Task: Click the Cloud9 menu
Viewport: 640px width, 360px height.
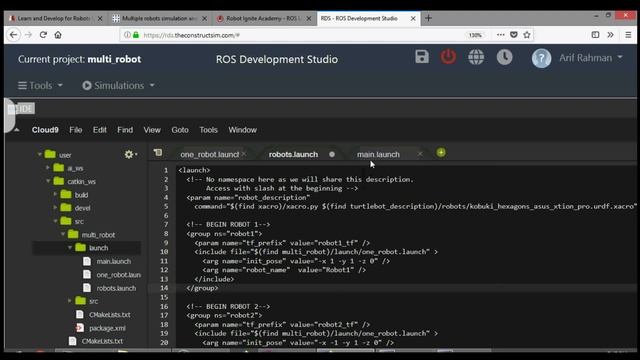Action: tap(45, 130)
